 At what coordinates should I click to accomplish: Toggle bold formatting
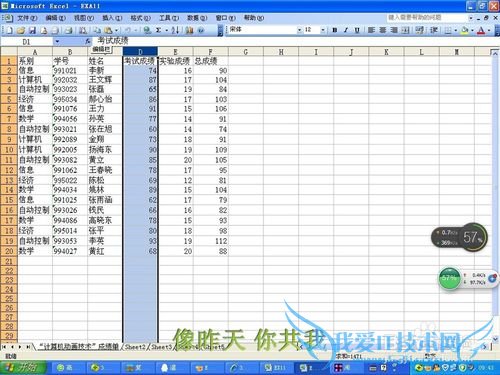[335, 30]
